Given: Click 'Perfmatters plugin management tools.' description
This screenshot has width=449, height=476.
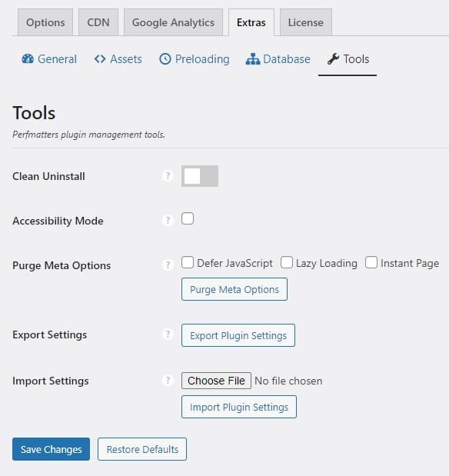Looking at the screenshot, I should pyautogui.click(x=89, y=135).
